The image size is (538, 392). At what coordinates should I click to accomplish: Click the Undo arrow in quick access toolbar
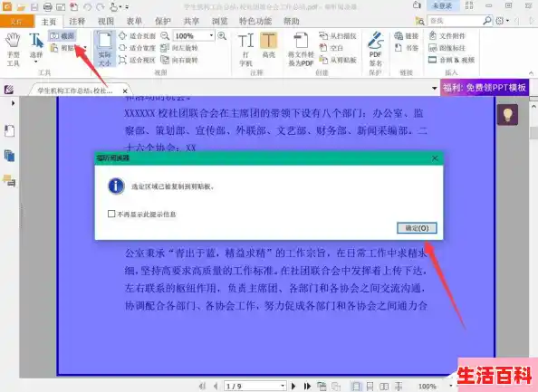87,7
